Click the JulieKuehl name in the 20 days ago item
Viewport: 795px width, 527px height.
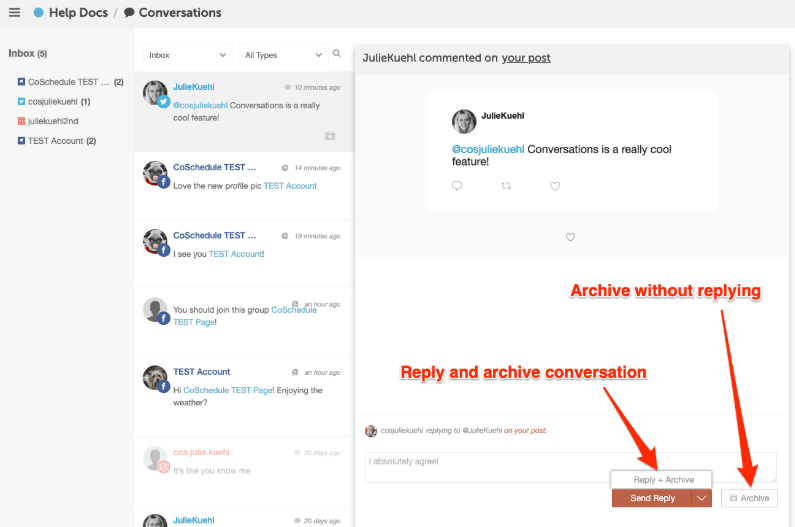194,520
